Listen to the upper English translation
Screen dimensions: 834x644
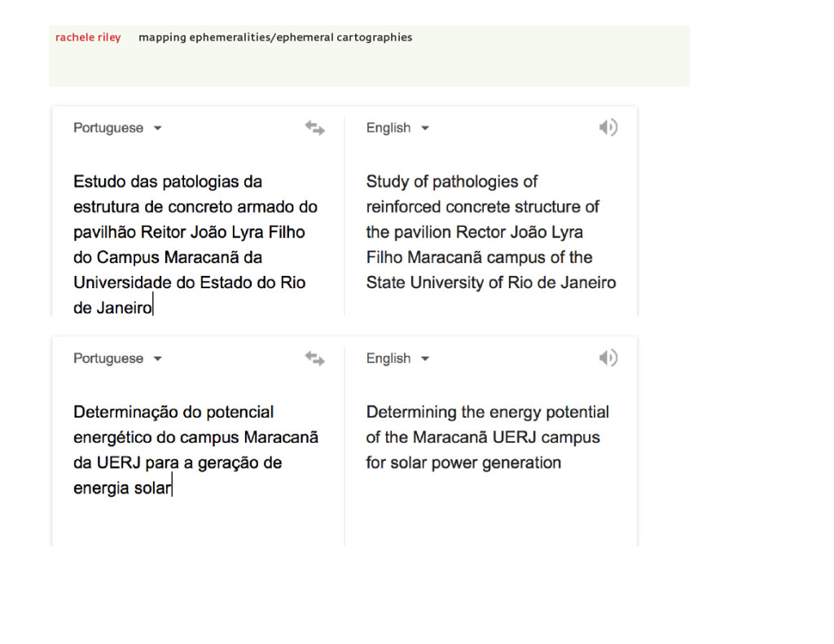pyautogui.click(x=608, y=128)
